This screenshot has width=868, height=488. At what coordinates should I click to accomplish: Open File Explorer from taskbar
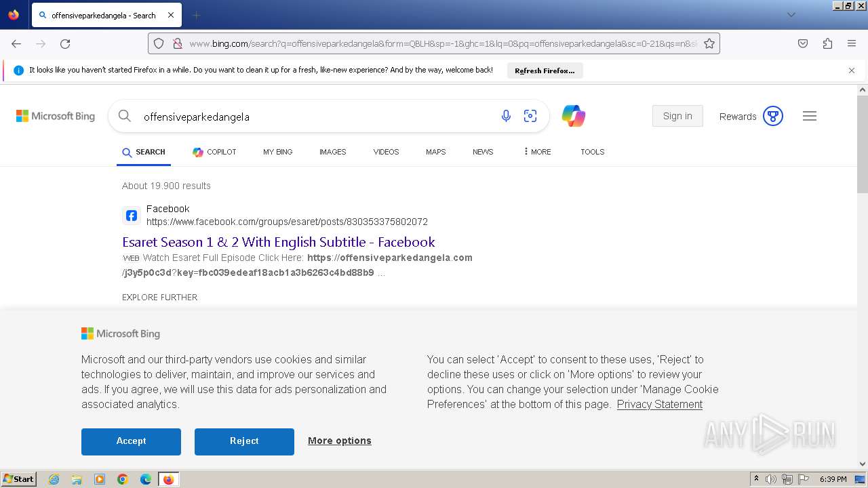(x=77, y=479)
